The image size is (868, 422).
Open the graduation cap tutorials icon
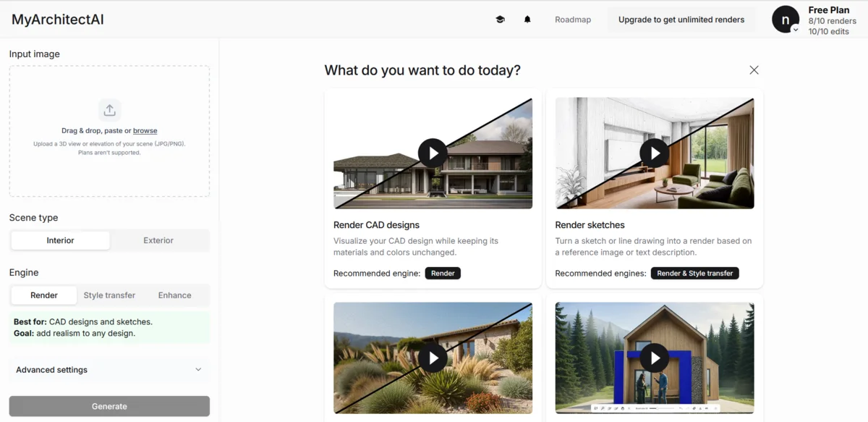[x=500, y=20]
